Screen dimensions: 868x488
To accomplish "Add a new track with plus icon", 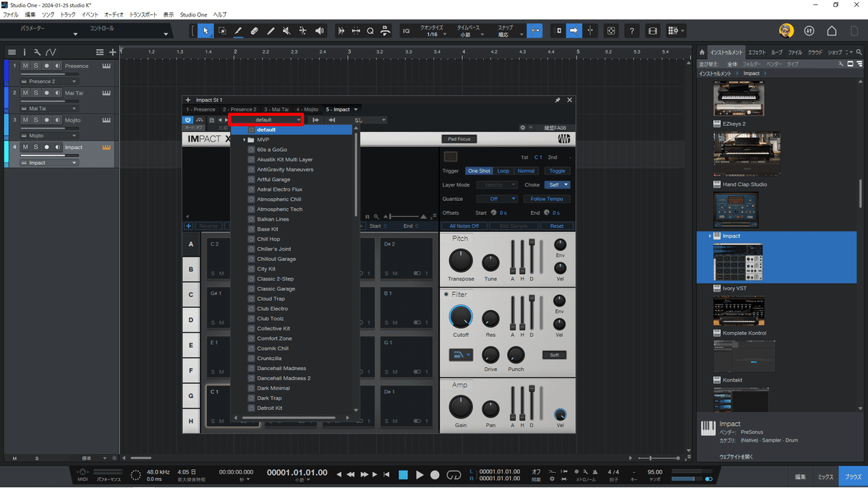I will [112, 52].
